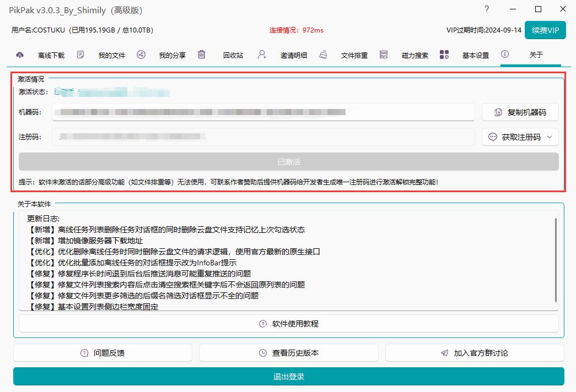Click inside the 机器码 text field
This screenshot has width=576, height=392.
coord(263,112)
